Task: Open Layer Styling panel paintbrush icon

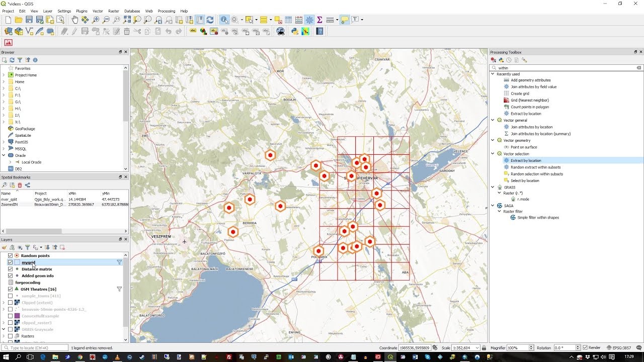Action: [x=5, y=247]
